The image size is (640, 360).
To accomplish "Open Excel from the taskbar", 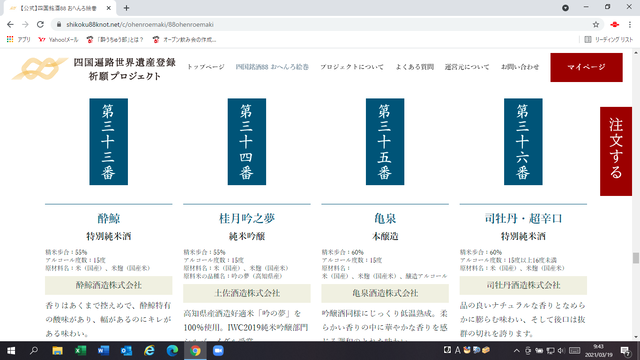I will pos(80,351).
